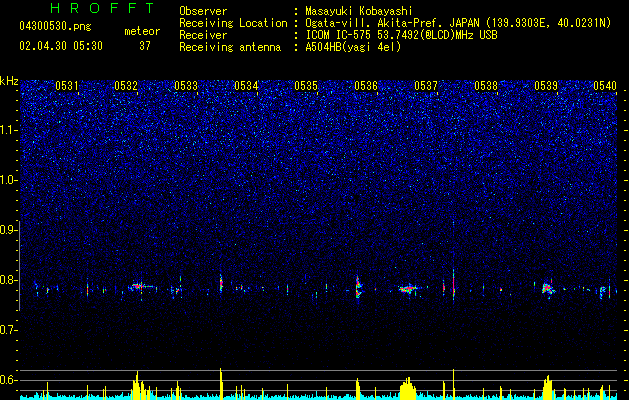
Task: Click the meteor echo just before 0539
Action: (x=548, y=288)
